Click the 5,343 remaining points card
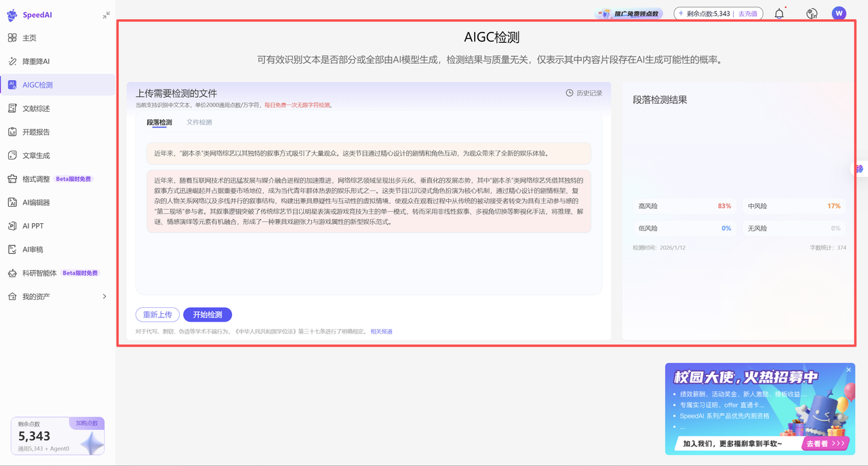The image size is (868, 466). 58,436
